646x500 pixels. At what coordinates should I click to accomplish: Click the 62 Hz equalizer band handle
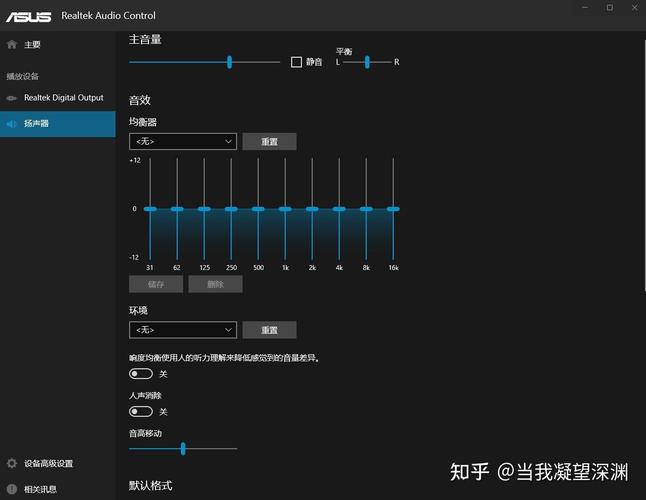(x=177, y=209)
